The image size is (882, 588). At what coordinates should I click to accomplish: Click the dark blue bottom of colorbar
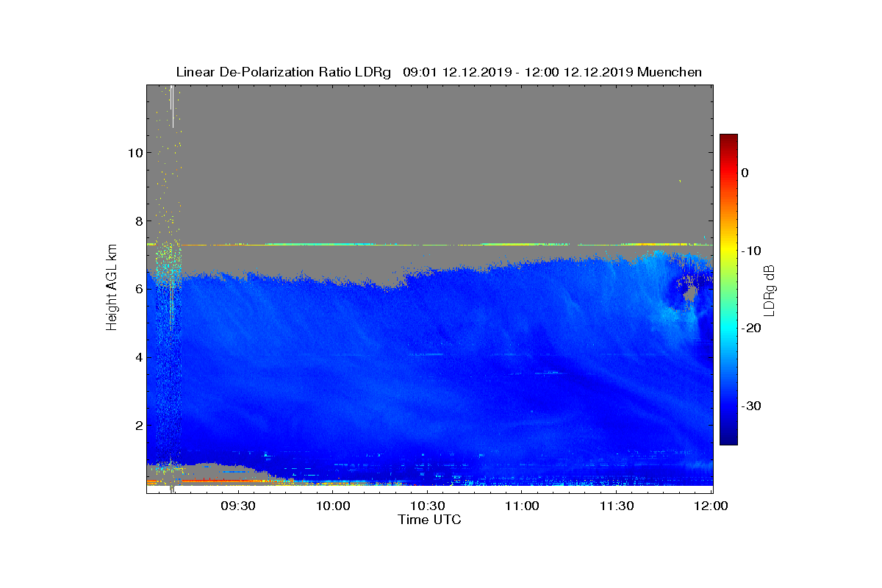tap(728, 439)
